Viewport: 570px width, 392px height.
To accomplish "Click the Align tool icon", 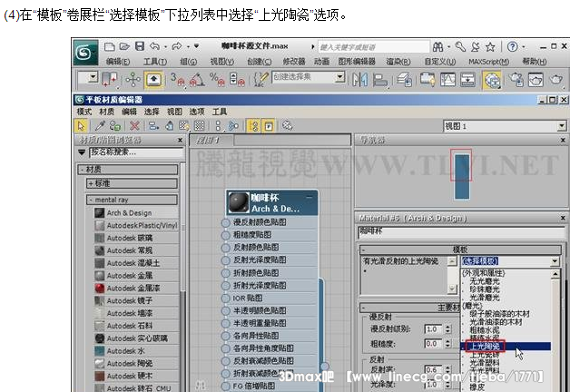I will click(x=380, y=80).
